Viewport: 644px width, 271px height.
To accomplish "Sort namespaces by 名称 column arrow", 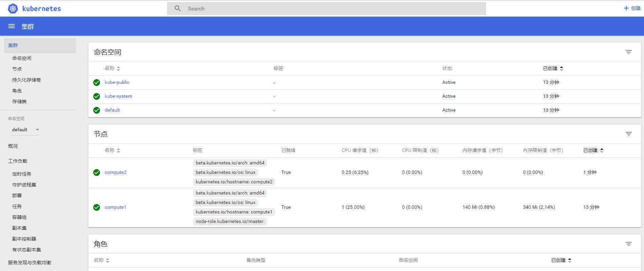I will (x=118, y=69).
